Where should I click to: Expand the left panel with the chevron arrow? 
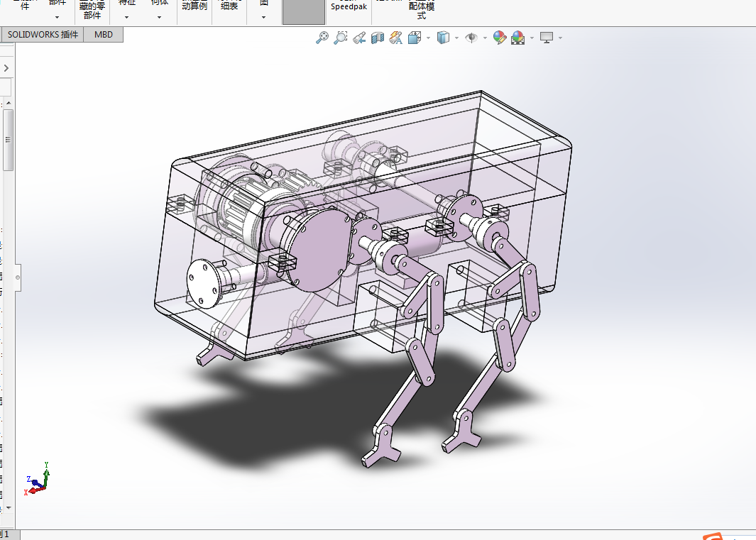pyautogui.click(x=6, y=68)
